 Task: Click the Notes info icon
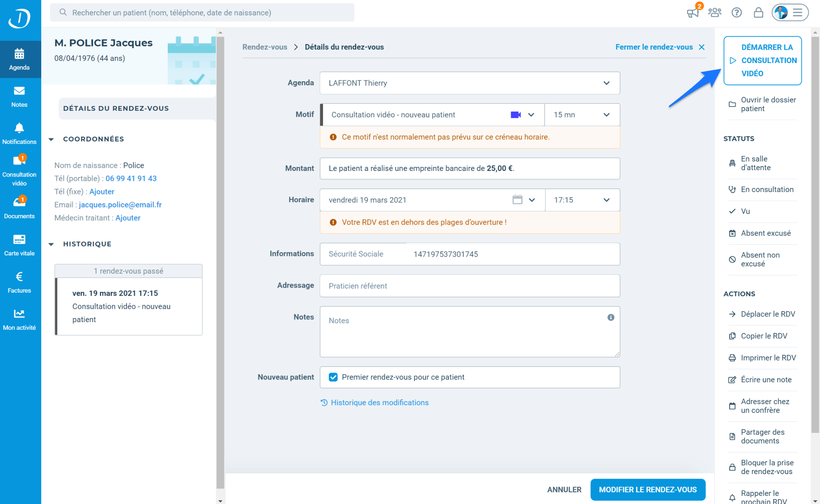611,317
